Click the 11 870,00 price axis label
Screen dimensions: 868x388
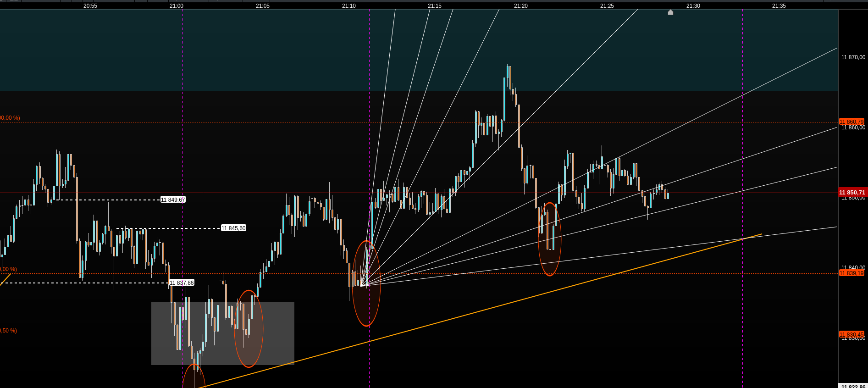(x=853, y=57)
